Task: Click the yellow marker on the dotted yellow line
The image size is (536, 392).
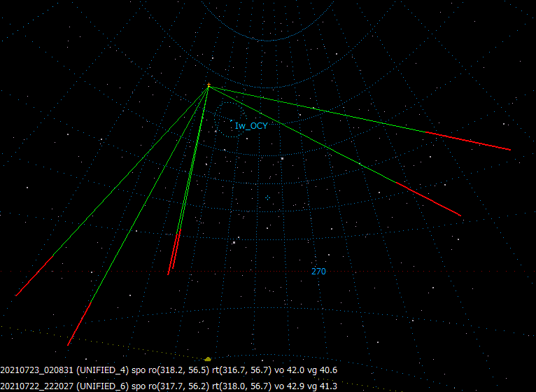Action: [208, 359]
